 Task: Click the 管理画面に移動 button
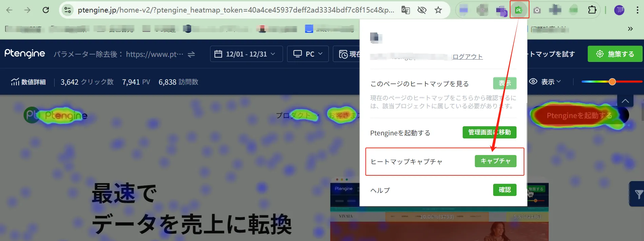pos(489,132)
